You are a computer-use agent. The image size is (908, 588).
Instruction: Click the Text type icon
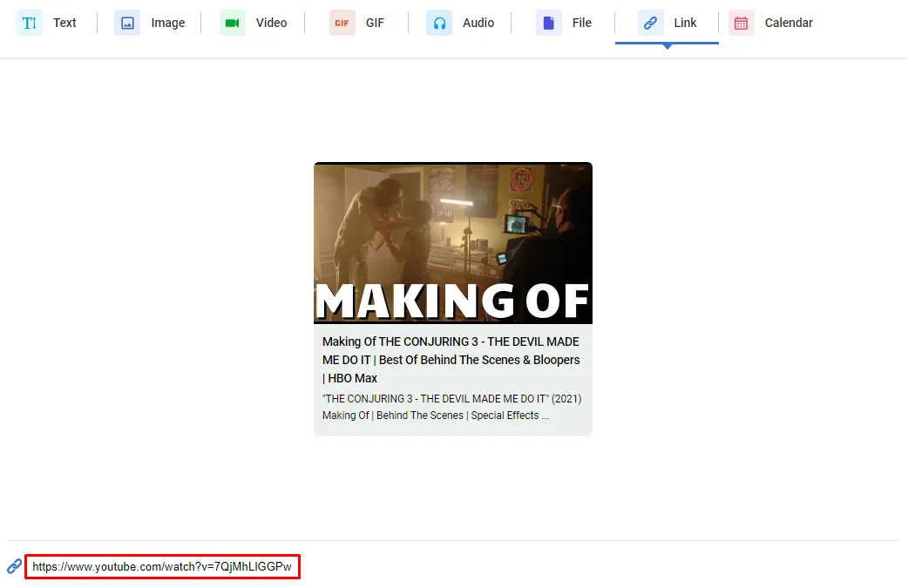tap(29, 24)
